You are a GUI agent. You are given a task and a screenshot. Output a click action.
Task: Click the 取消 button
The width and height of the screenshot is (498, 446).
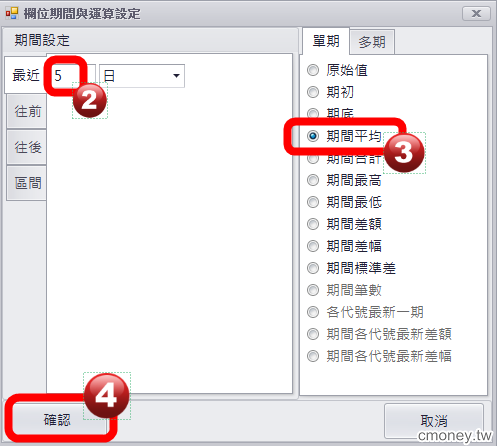coord(434,421)
